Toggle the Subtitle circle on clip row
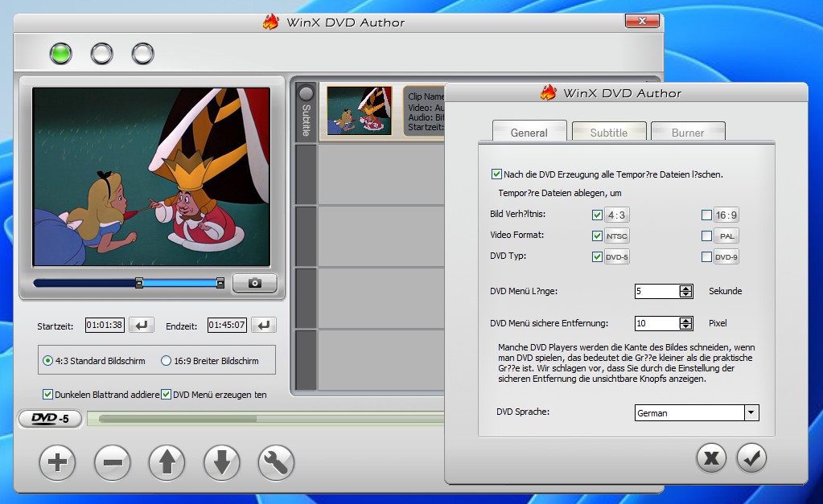This screenshot has width=823, height=504. point(306,93)
